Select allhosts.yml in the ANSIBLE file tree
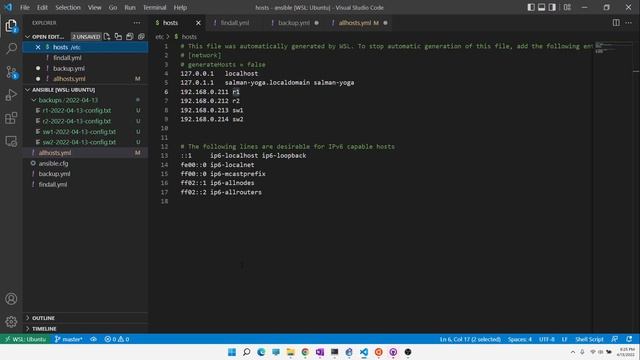This screenshot has height=360, width=640. click(55, 153)
